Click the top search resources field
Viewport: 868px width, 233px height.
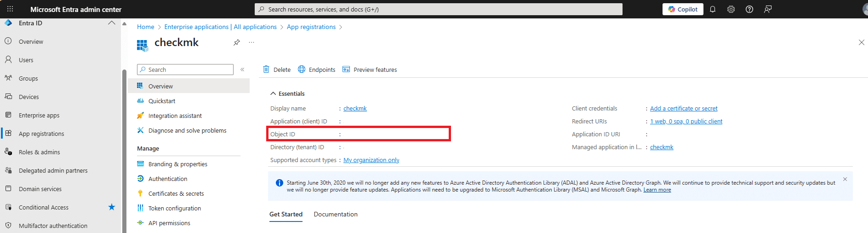(438, 9)
